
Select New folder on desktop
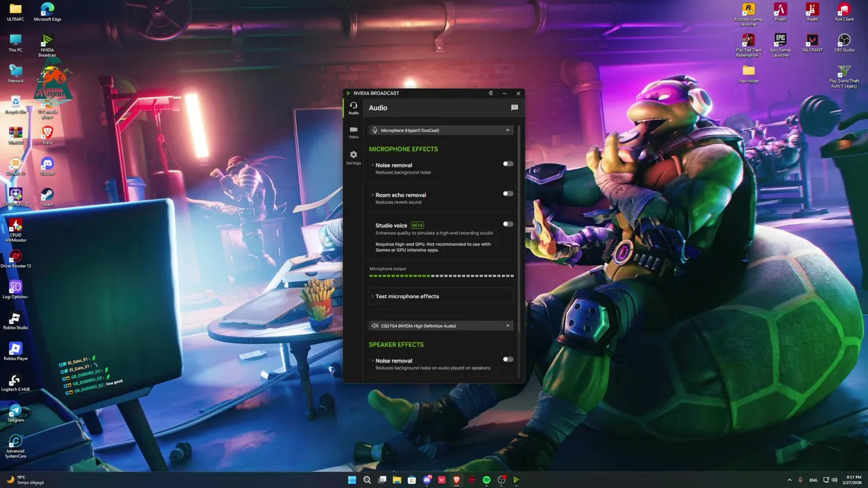(749, 73)
